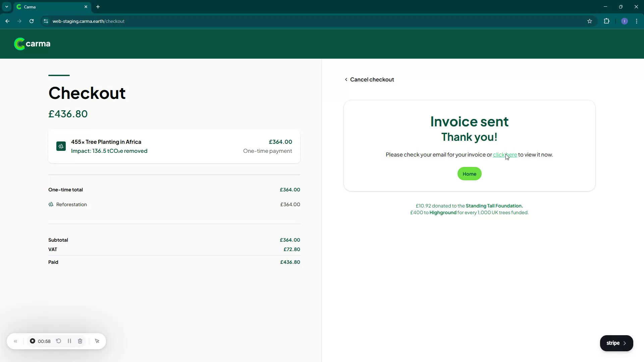The height and width of the screenshot is (362, 644).
Task: Pause the screen recording
Action: click(x=69, y=341)
